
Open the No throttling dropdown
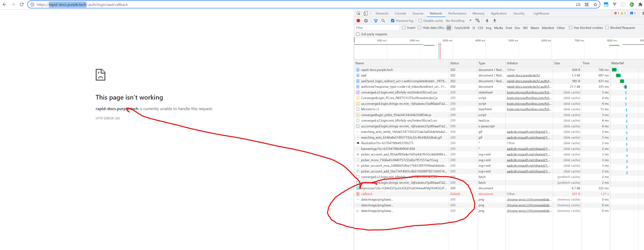point(458,21)
